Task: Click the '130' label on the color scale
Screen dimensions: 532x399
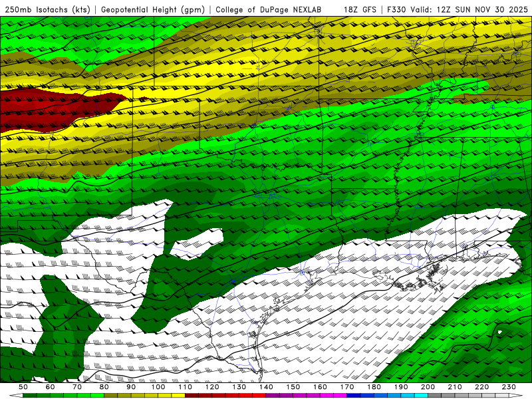Action: [239, 387]
